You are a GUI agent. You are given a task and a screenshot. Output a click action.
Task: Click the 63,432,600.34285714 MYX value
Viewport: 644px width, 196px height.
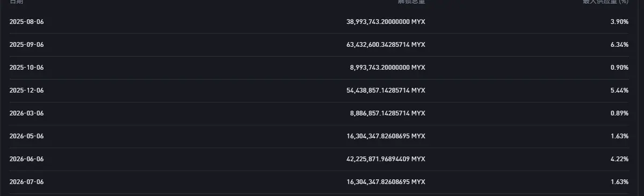pyautogui.click(x=386, y=45)
